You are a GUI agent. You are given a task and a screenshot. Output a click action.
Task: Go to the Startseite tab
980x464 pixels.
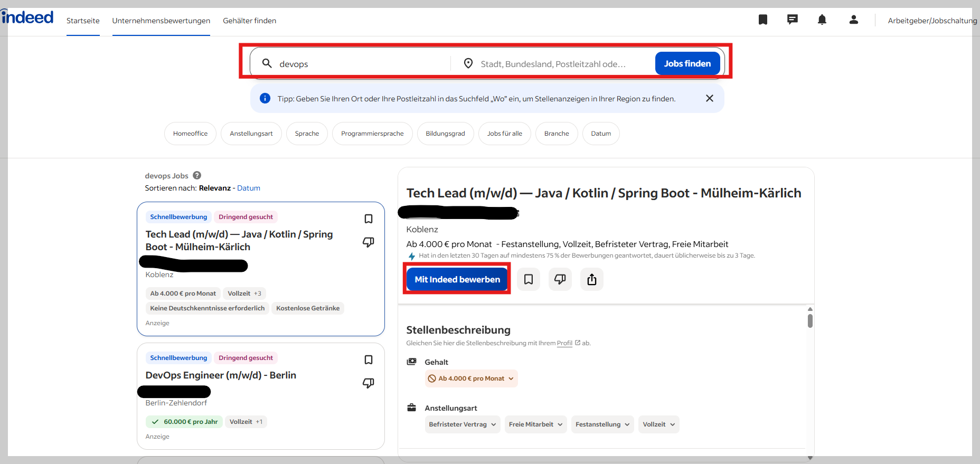[83, 21]
